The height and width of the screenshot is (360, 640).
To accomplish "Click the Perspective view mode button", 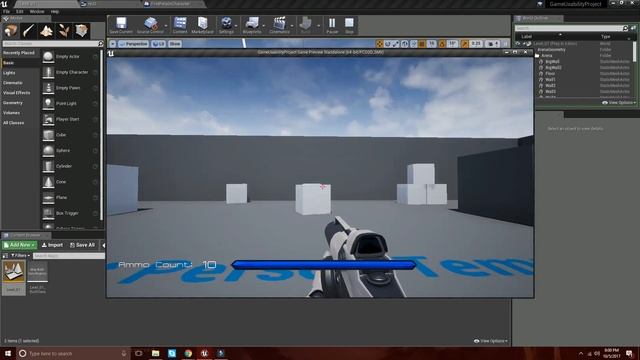I will pos(133,44).
